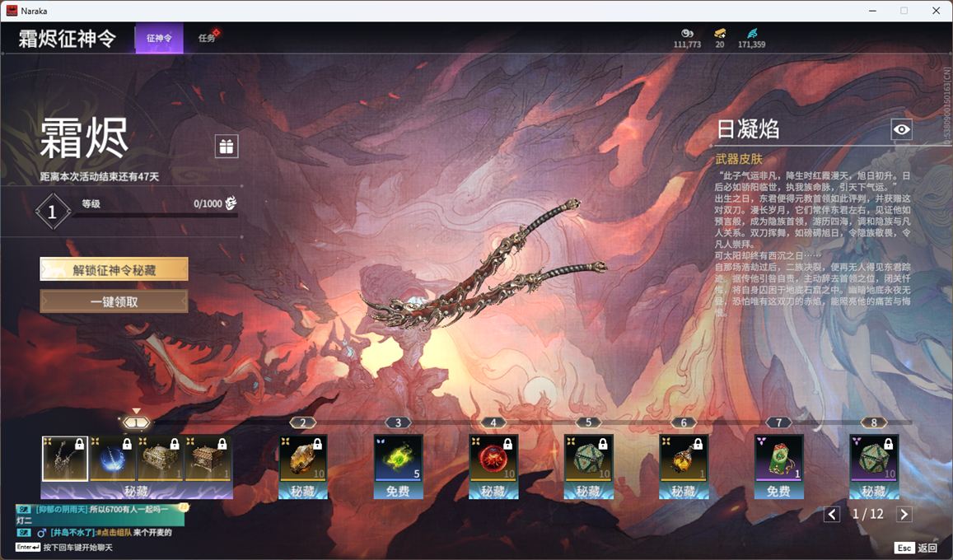This screenshot has width=953, height=560.
Task: Select the first treasure chest reward at level 1
Action: click(x=161, y=459)
